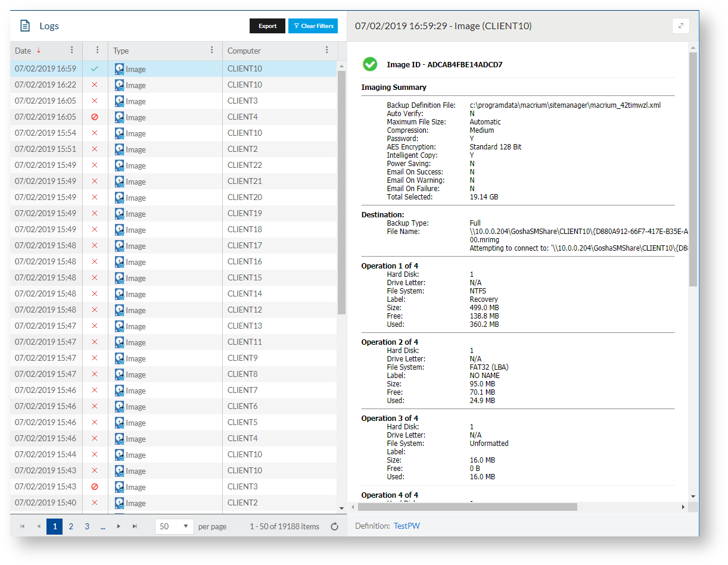728x565 pixels.
Task: Open the Computer column options menu
Action: coord(326,50)
